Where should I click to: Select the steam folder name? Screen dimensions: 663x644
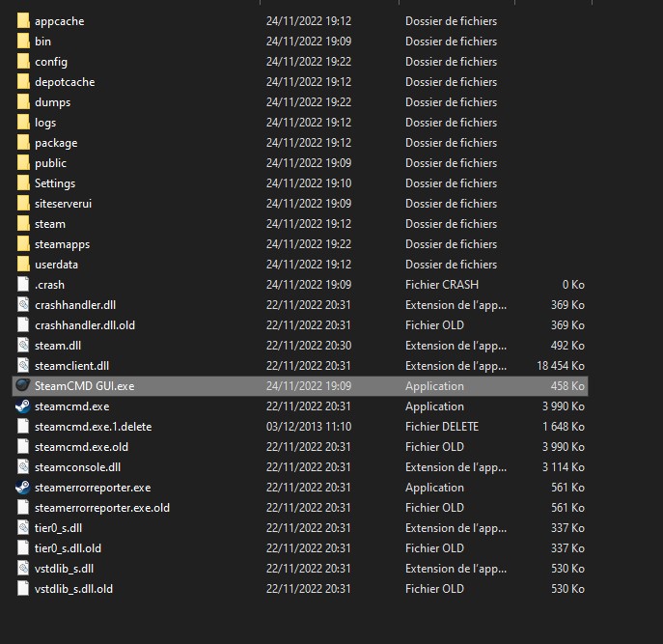[50, 224]
